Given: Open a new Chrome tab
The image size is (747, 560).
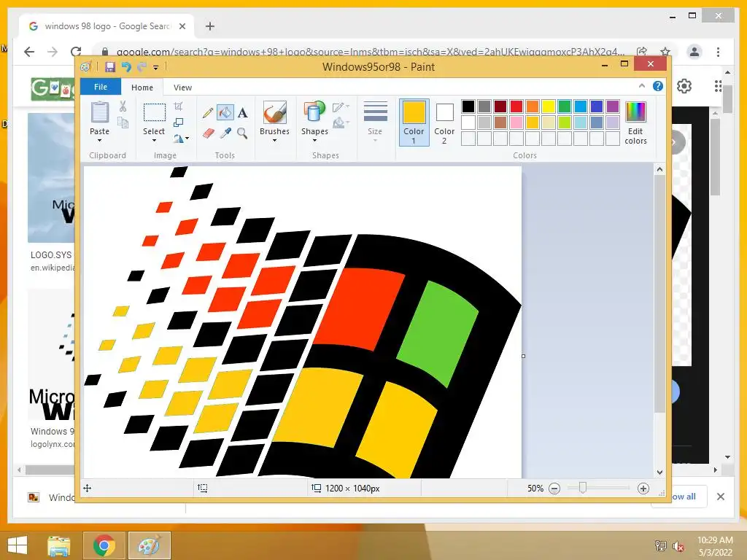Looking at the screenshot, I should pos(209,26).
